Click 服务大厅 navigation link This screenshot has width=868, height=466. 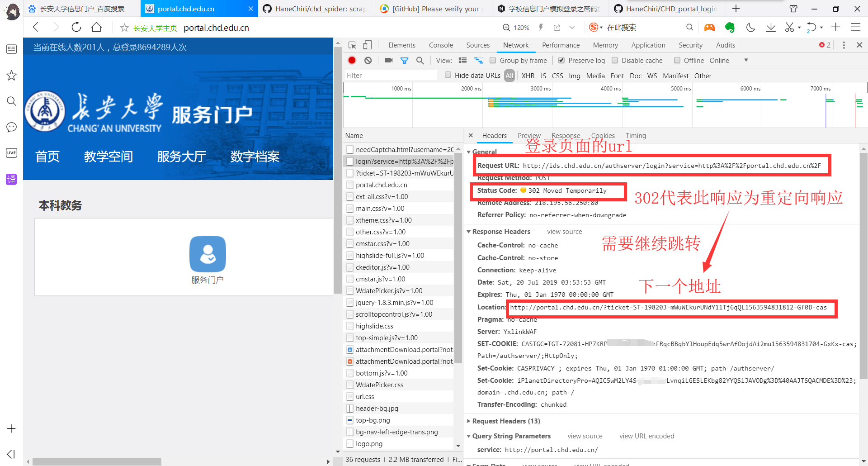(182, 157)
